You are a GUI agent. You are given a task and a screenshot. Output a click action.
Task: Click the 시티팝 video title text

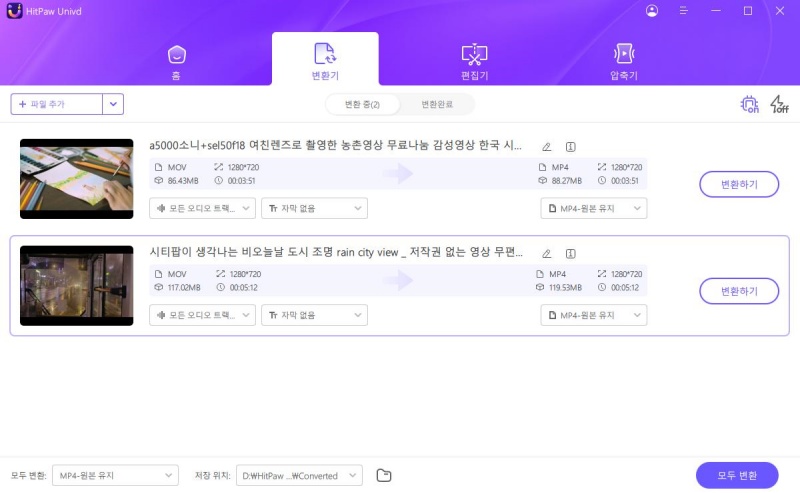pyautogui.click(x=336, y=252)
